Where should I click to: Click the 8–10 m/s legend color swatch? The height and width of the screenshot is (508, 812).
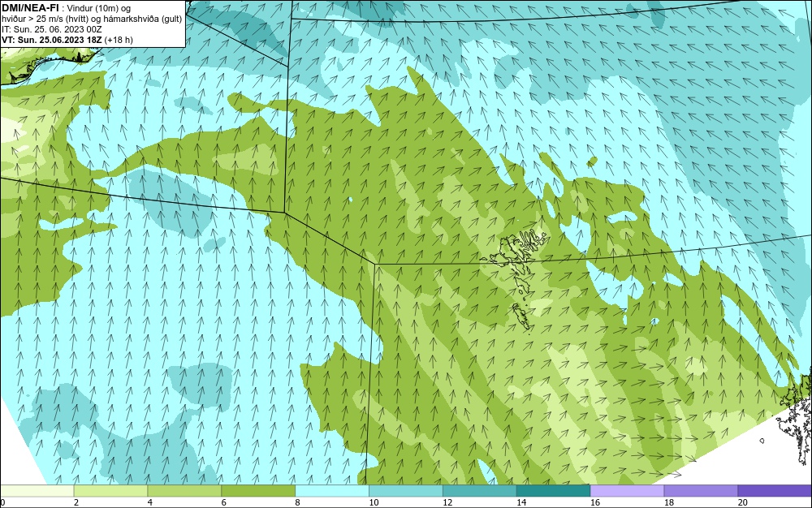(332, 490)
